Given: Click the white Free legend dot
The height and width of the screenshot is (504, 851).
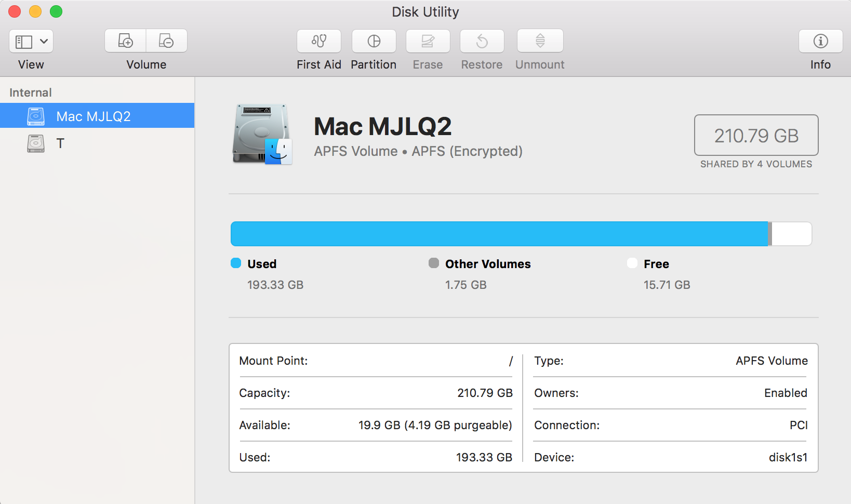Looking at the screenshot, I should click(632, 263).
